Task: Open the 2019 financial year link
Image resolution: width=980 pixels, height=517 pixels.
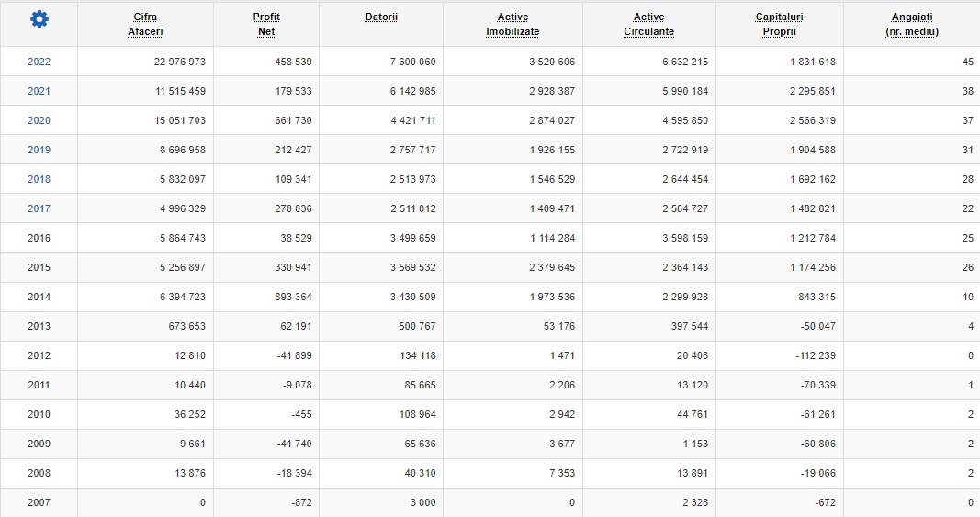Action: click(39, 150)
